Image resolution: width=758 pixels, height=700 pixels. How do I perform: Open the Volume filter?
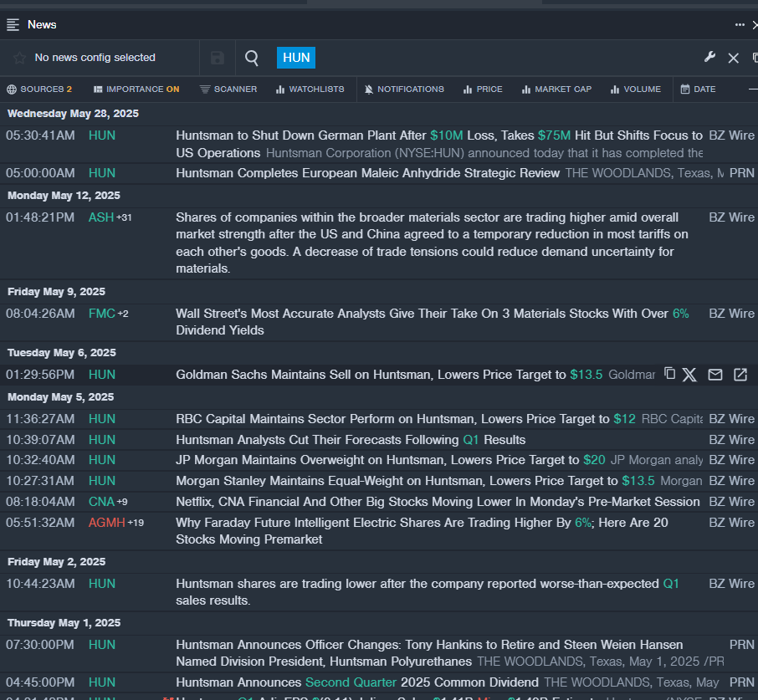click(x=635, y=89)
